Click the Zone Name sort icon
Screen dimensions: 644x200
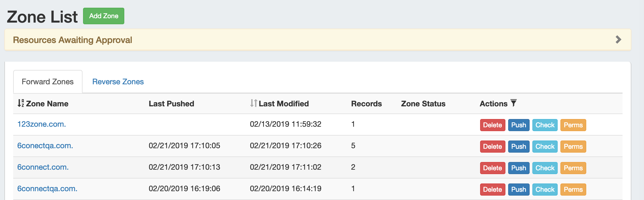tap(21, 103)
